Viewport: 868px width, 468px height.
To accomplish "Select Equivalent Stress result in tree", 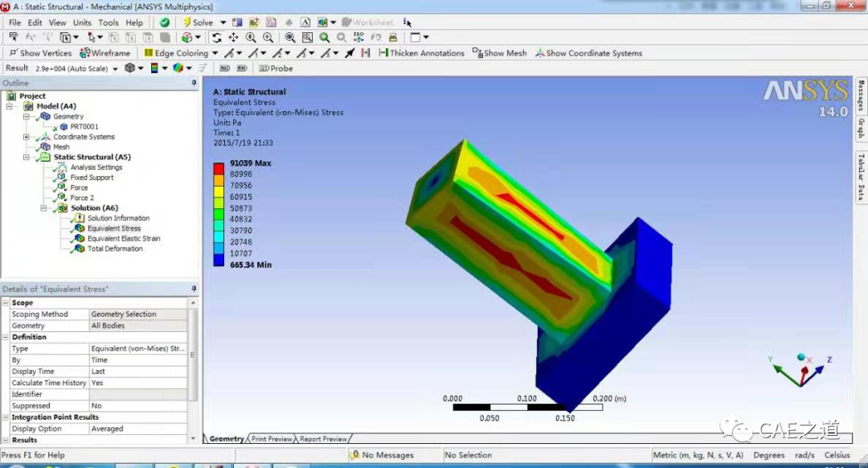I will click(114, 228).
